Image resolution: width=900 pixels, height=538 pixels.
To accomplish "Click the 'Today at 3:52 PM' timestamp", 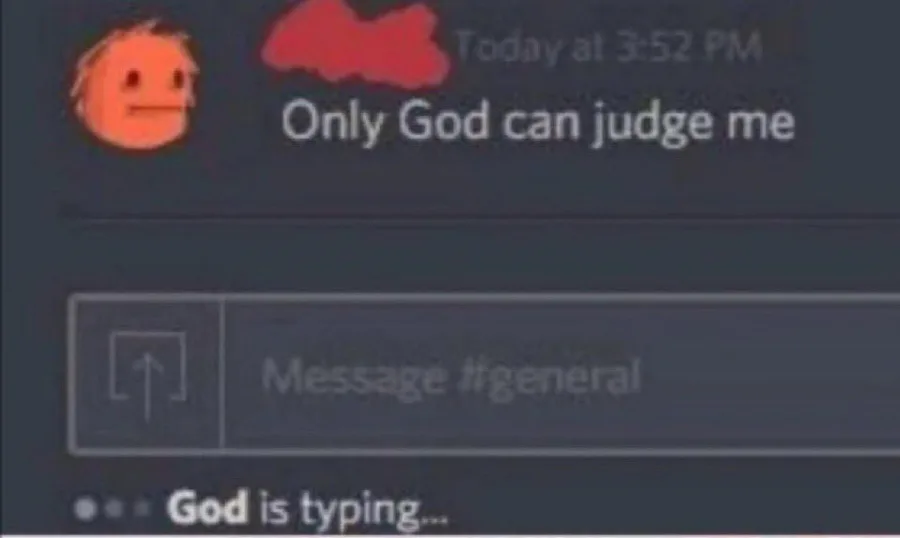I will click(x=610, y=47).
